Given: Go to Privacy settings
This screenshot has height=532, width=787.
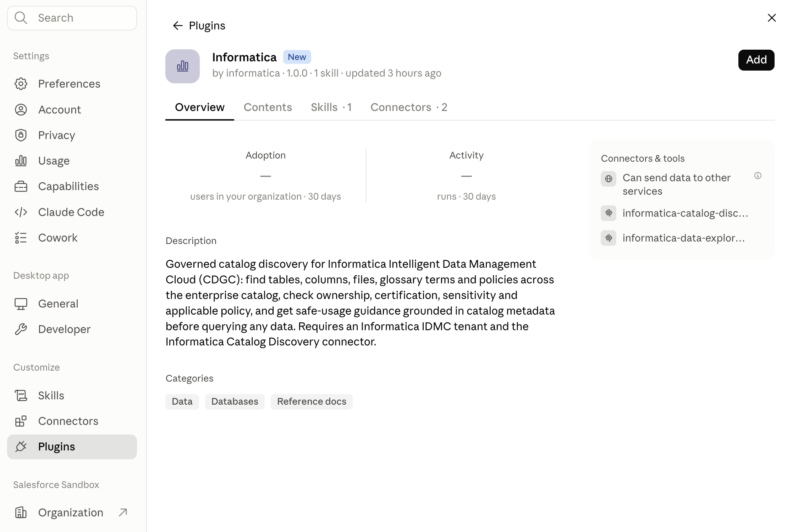Looking at the screenshot, I should [x=72, y=135].
